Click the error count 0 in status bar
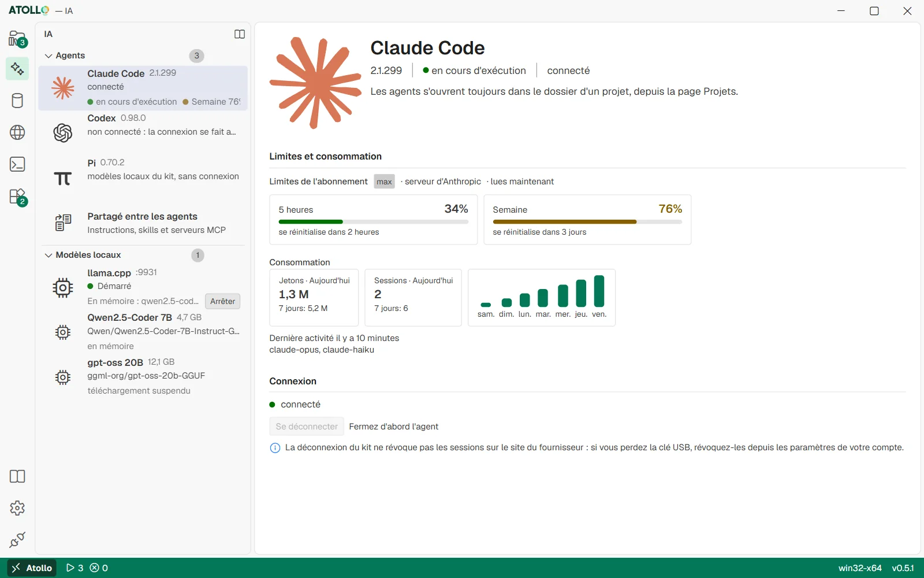Viewport: 924px width, 578px height. pyautogui.click(x=99, y=568)
